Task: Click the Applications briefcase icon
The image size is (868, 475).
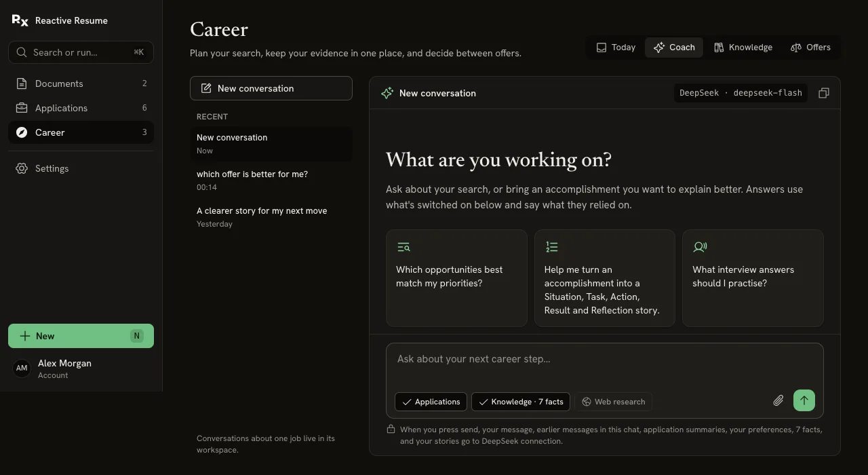Action: pyautogui.click(x=22, y=108)
